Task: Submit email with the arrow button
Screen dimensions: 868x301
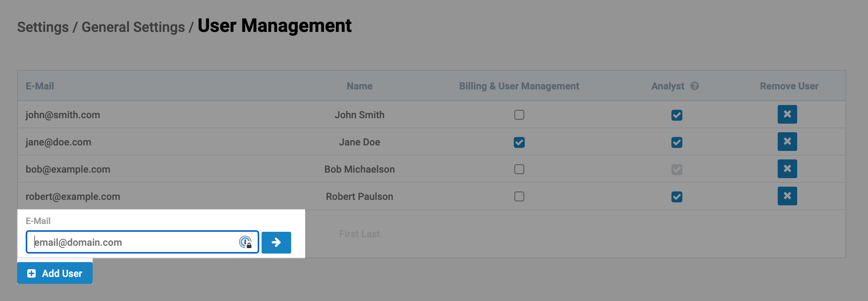Action: tap(276, 243)
